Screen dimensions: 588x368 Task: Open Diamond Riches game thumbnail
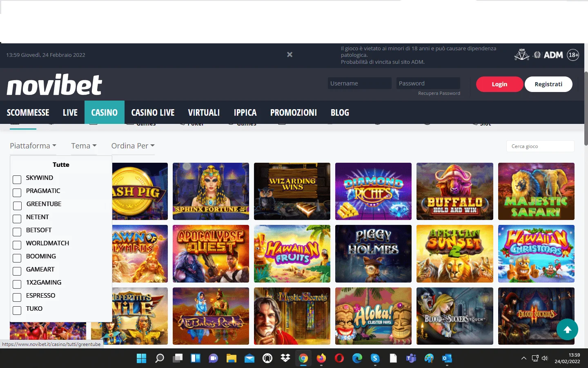pos(373,191)
